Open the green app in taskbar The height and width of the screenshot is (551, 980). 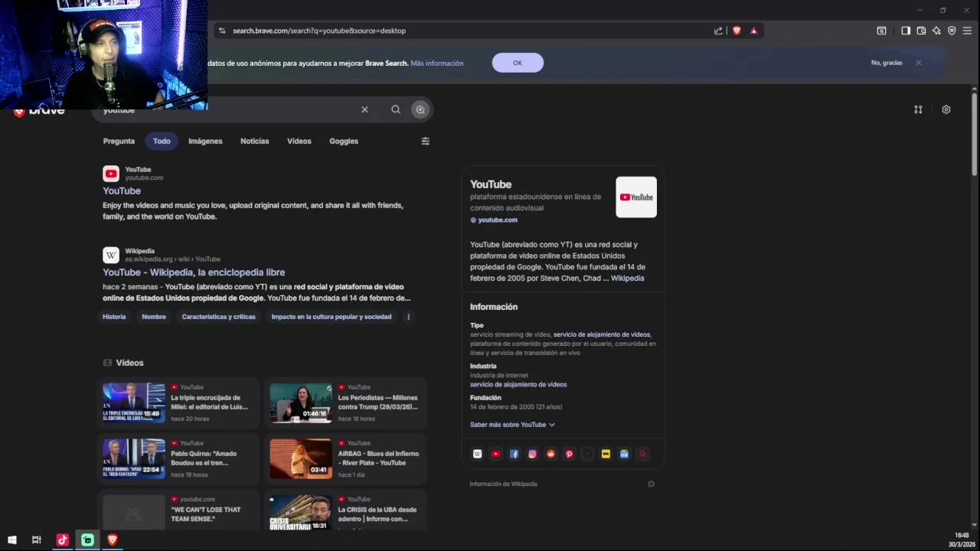pos(87,540)
